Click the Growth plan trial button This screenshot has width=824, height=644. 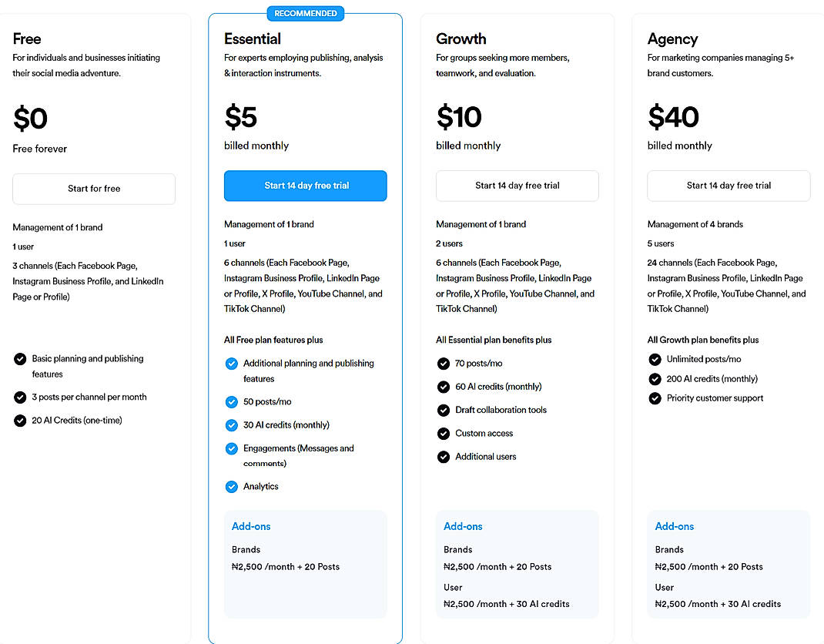pyautogui.click(x=517, y=186)
